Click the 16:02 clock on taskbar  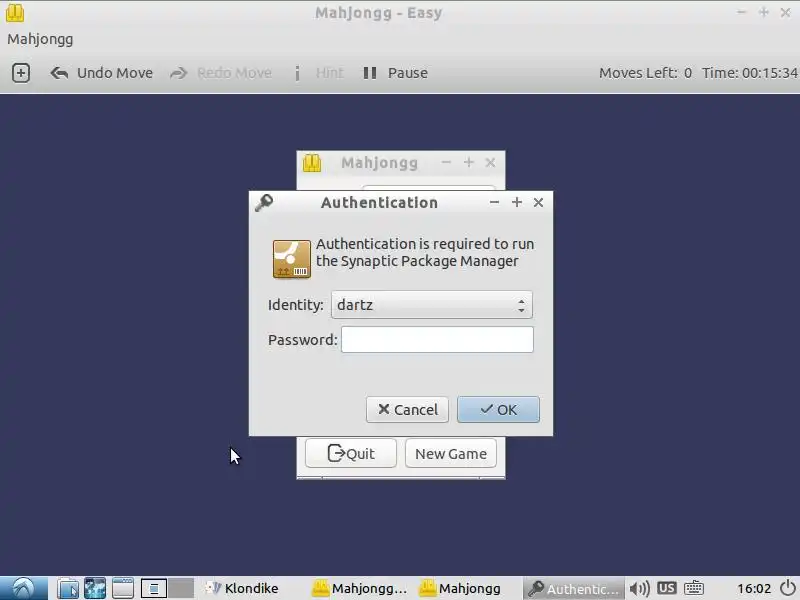[x=754, y=589]
